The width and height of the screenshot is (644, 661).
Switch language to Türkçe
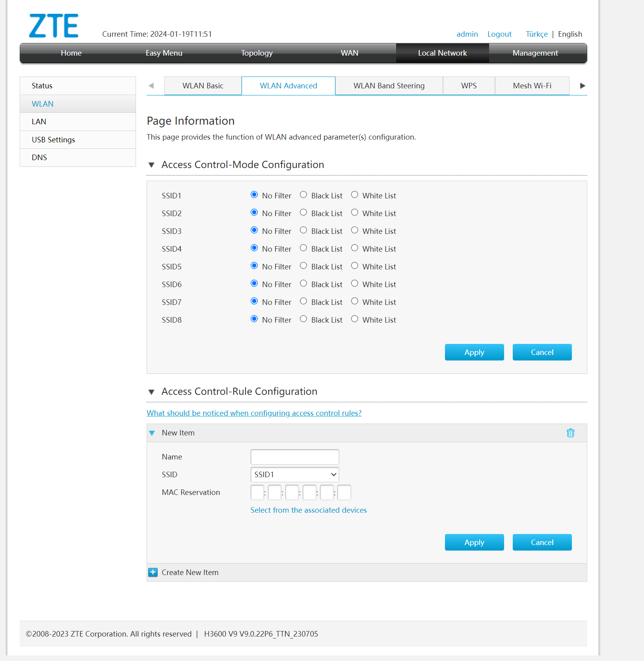[x=536, y=34]
